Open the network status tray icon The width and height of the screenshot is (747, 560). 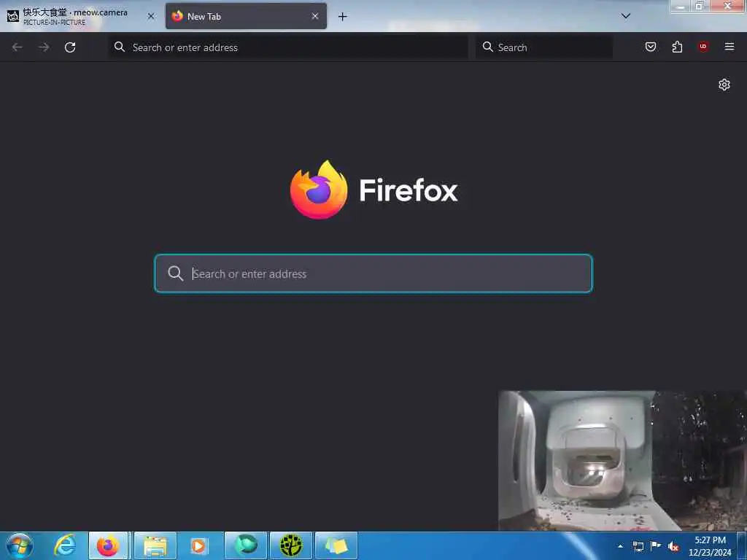point(638,546)
